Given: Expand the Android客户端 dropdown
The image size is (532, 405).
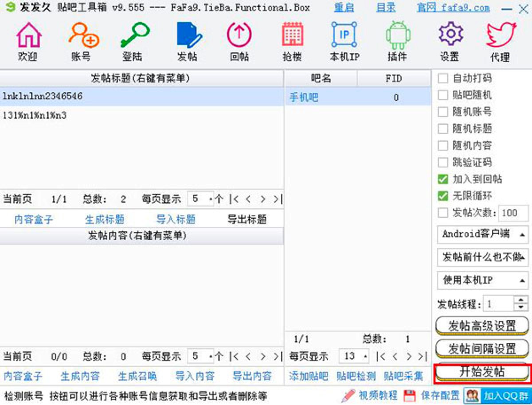Looking at the screenshot, I should (483, 234).
